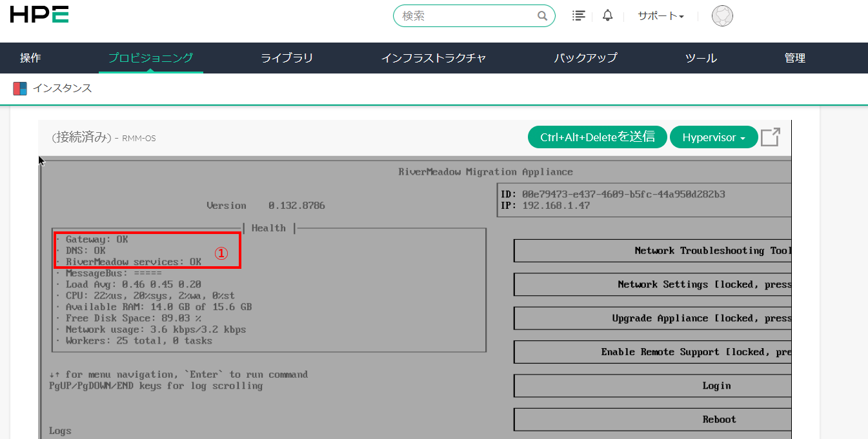Open the task list icon
The width and height of the screenshot is (868, 439).
pyautogui.click(x=579, y=15)
